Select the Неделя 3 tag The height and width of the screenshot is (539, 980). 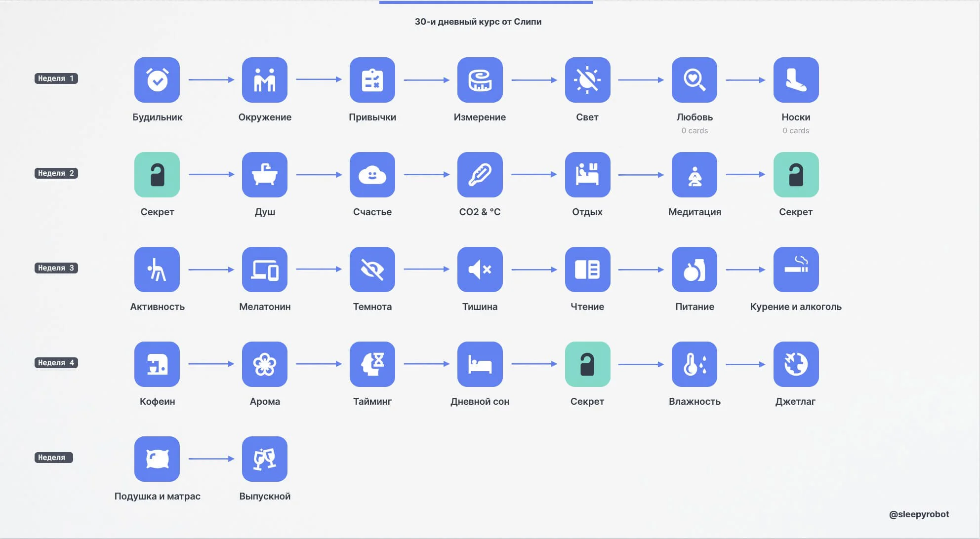[x=56, y=268]
